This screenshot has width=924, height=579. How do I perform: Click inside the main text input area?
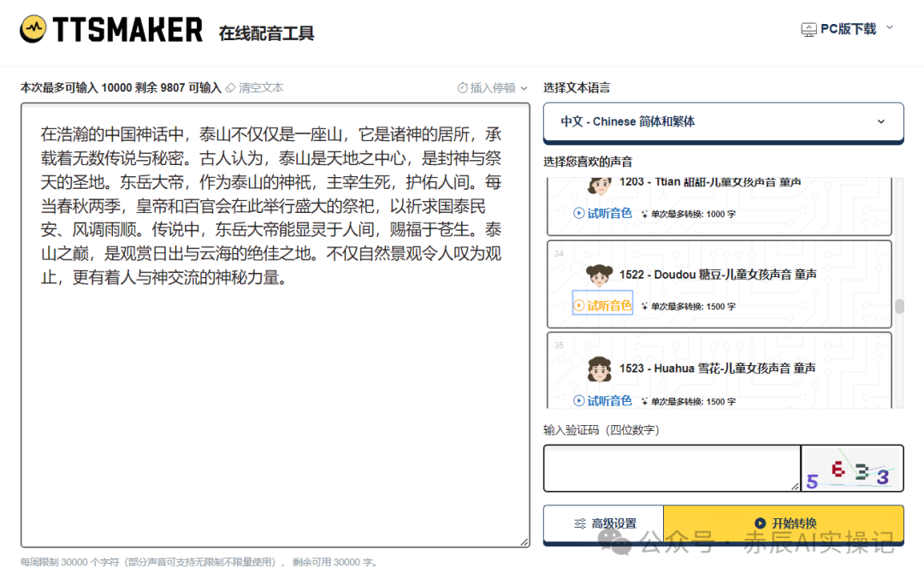(x=275, y=325)
